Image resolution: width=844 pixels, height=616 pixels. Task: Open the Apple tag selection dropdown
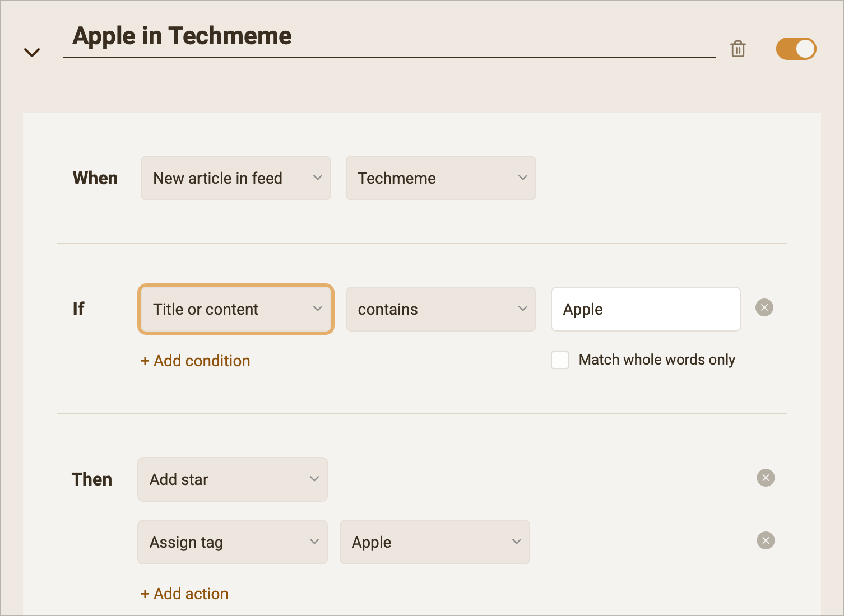pyautogui.click(x=434, y=542)
